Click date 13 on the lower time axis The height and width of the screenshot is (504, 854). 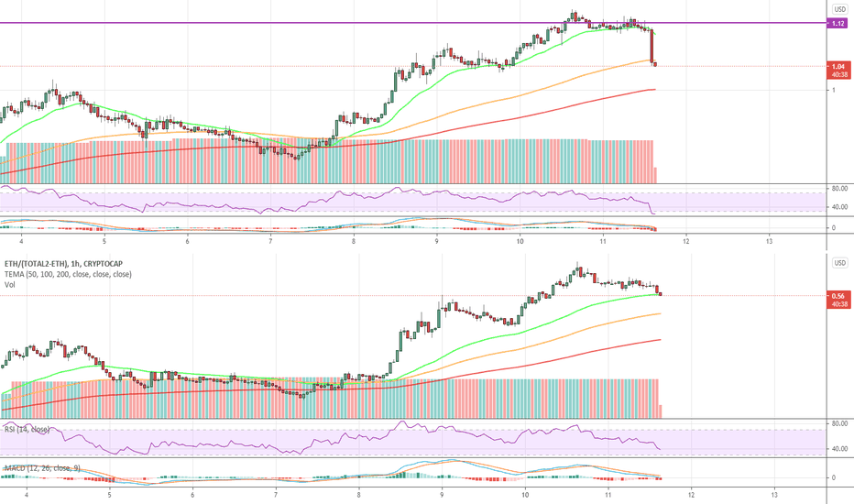[774, 495]
